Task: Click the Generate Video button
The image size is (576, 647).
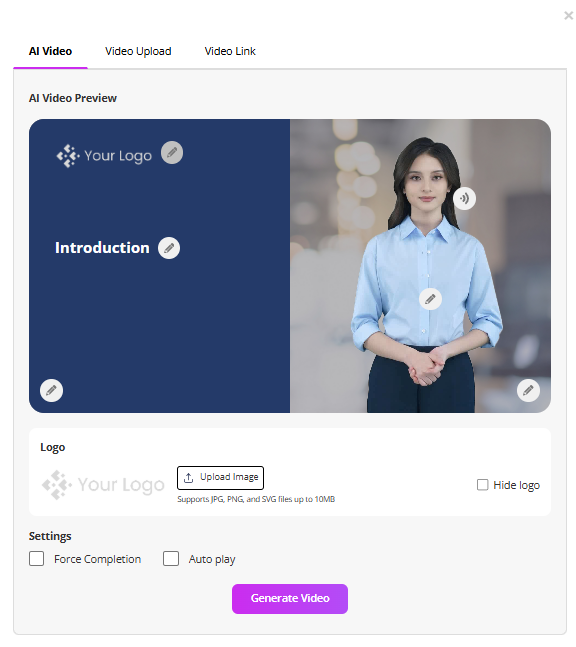Action: 290,599
